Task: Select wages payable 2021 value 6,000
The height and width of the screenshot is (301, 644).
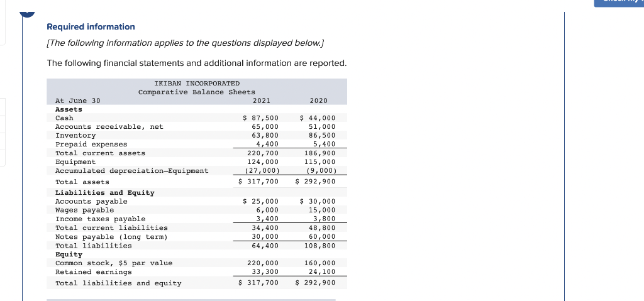Action: coord(267,211)
